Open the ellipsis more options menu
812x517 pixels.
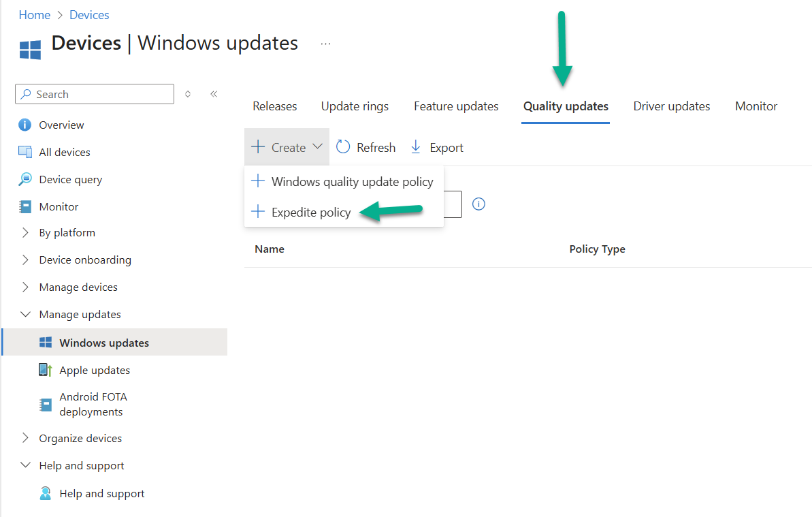click(x=325, y=44)
